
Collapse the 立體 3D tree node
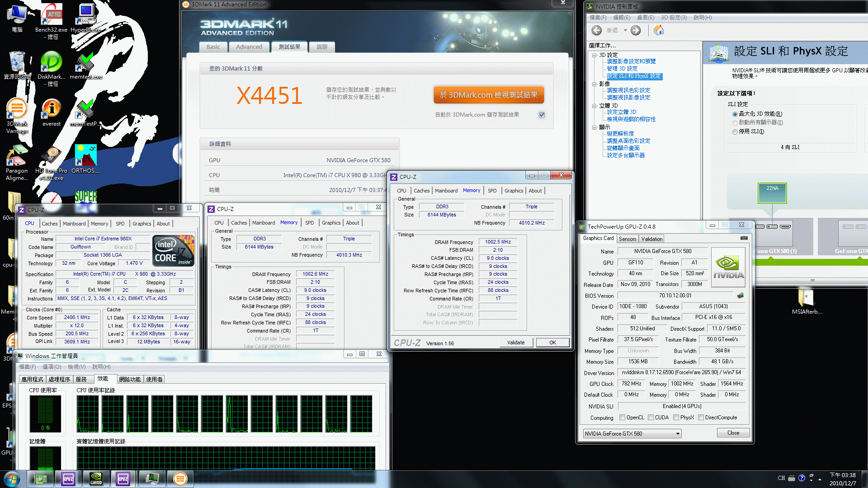pyautogui.click(x=594, y=106)
